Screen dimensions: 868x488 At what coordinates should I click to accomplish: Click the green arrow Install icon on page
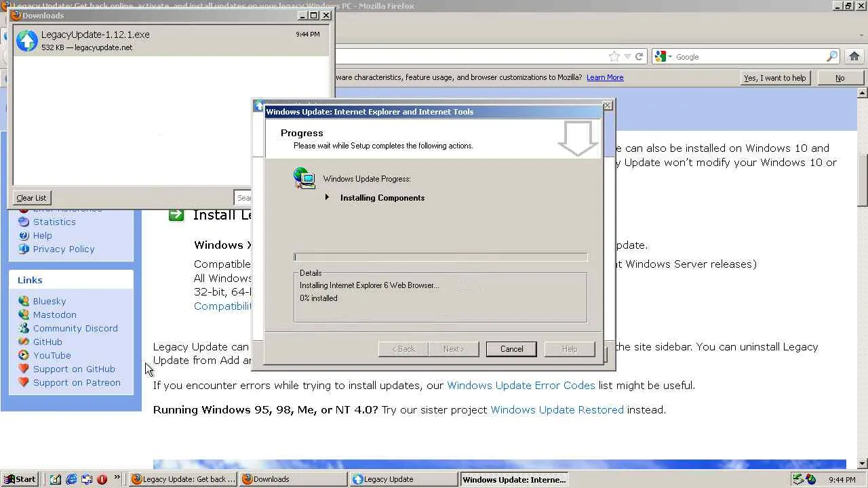tap(176, 215)
